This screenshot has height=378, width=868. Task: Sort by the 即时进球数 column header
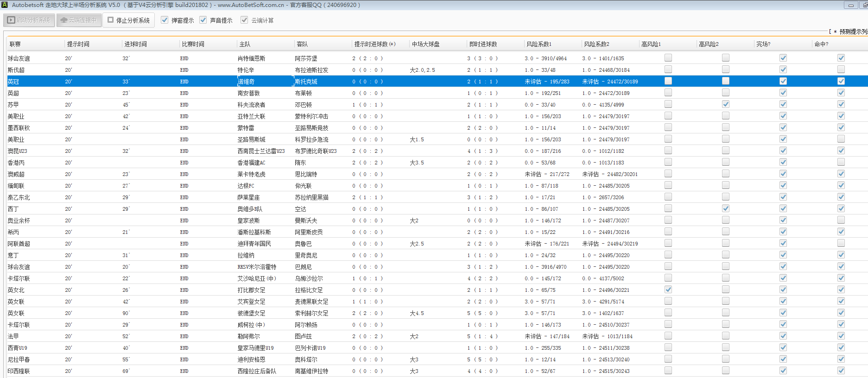click(483, 44)
